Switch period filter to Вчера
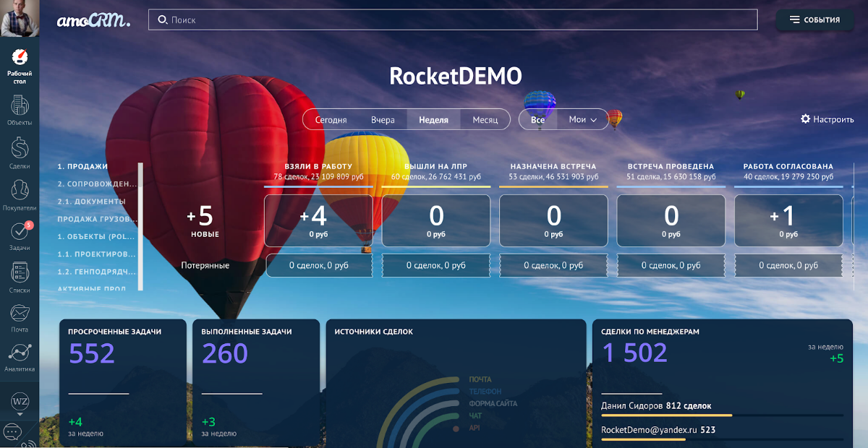 383,120
